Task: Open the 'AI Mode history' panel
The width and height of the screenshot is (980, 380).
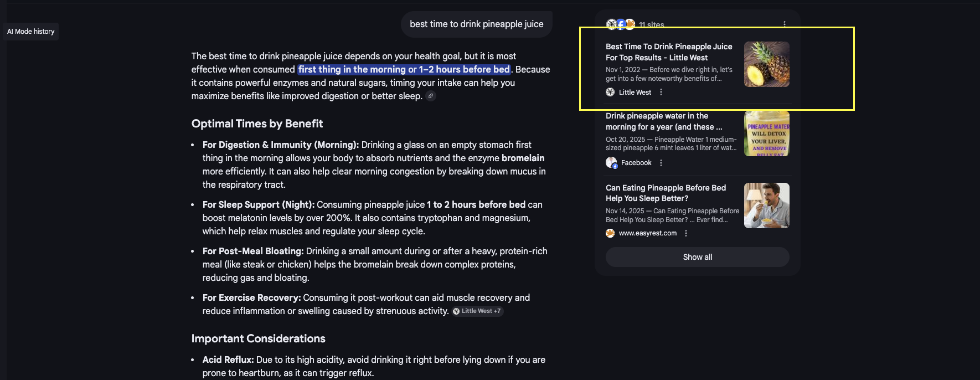Action: [x=31, y=32]
